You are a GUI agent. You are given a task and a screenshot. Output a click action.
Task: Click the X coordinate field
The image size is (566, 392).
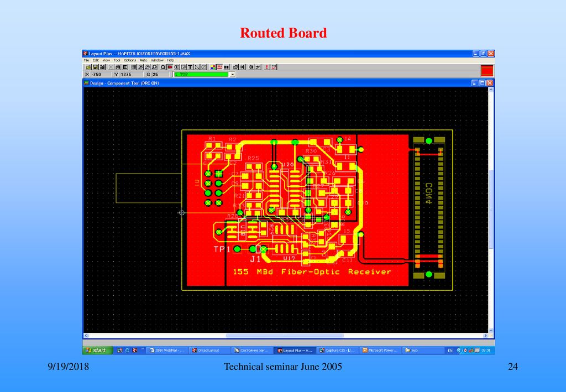tap(101, 74)
